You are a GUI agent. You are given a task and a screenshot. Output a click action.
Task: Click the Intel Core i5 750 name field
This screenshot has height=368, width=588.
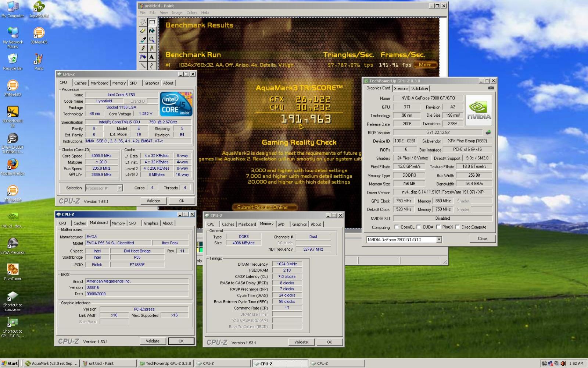click(121, 95)
